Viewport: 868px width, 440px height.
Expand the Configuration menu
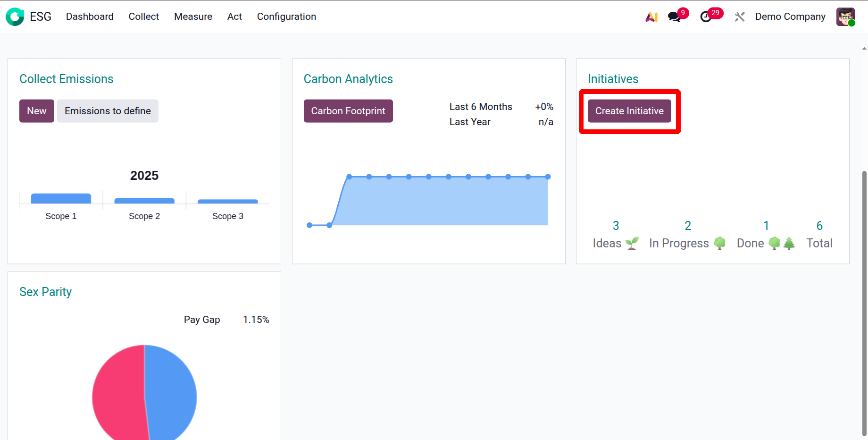click(x=286, y=17)
